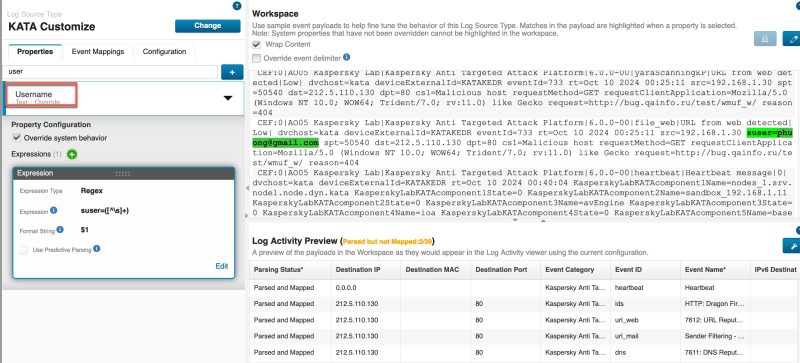Click the blue plus button to add property
Screen dimensions: 800x363
coord(232,72)
